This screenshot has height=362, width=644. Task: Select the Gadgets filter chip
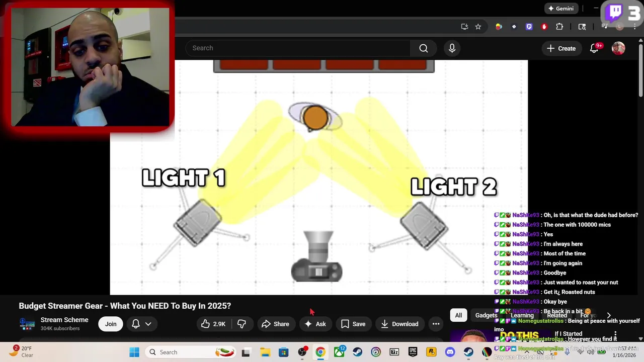click(486, 315)
